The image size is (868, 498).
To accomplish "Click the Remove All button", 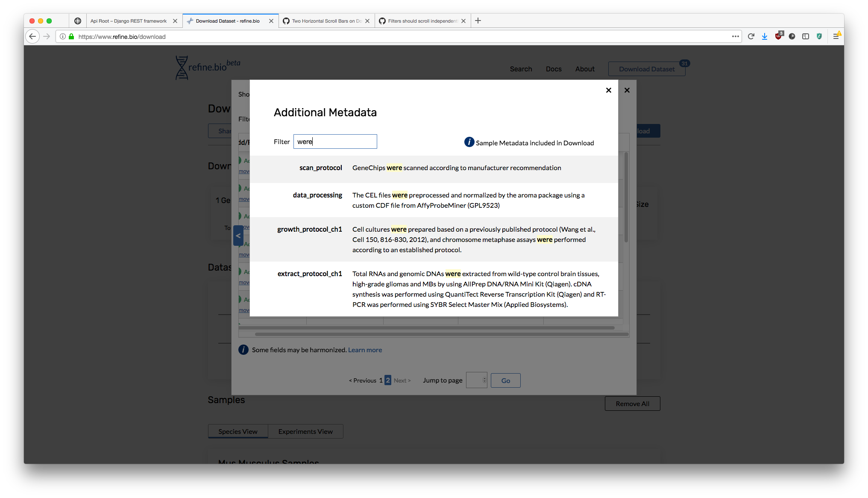I will (632, 403).
